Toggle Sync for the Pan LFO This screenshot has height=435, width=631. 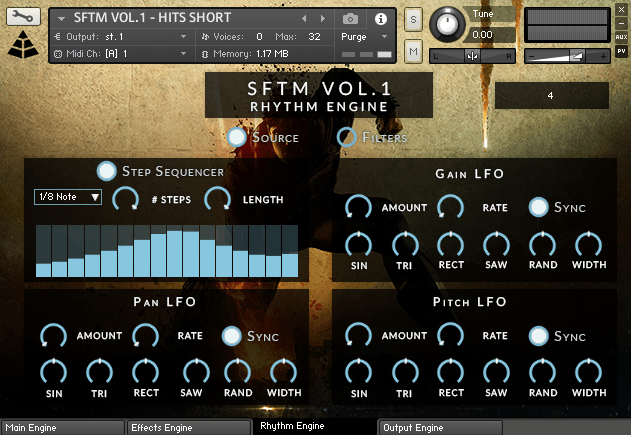pyautogui.click(x=232, y=336)
